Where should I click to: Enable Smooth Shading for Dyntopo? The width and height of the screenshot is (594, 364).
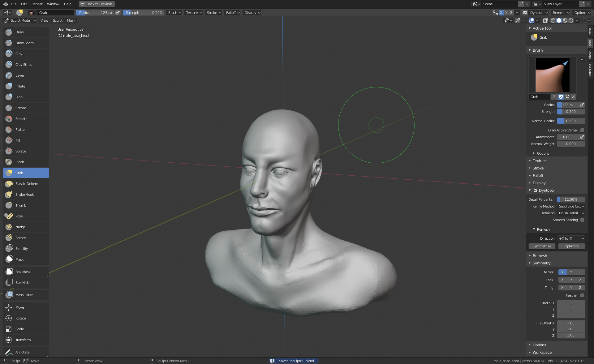coord(582,220)
